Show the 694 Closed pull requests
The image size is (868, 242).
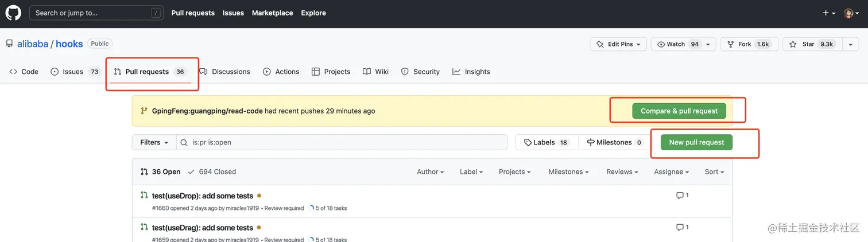212,171
